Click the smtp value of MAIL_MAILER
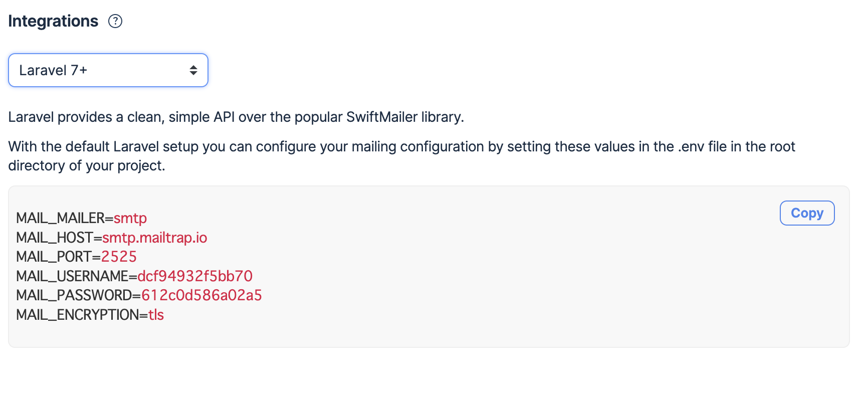This screenshot has height=397, width=868. click(x=130, y=219)
